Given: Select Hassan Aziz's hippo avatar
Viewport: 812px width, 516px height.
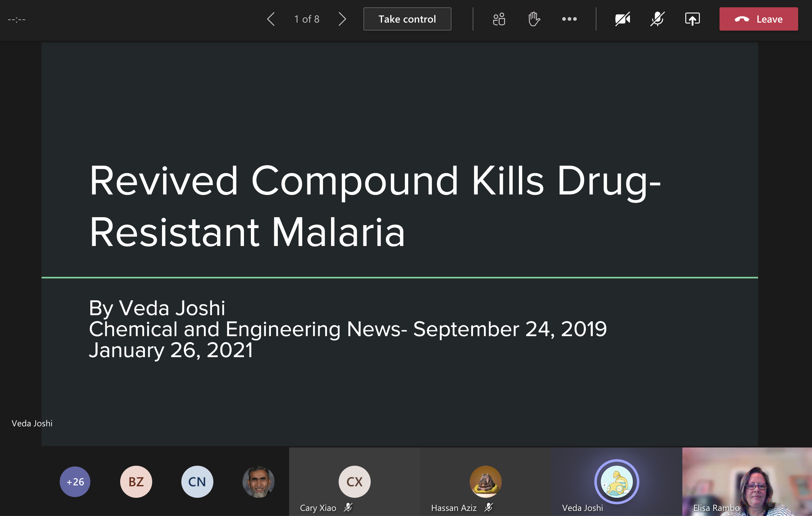Looking at the screenshot, I should pos(485,482).
